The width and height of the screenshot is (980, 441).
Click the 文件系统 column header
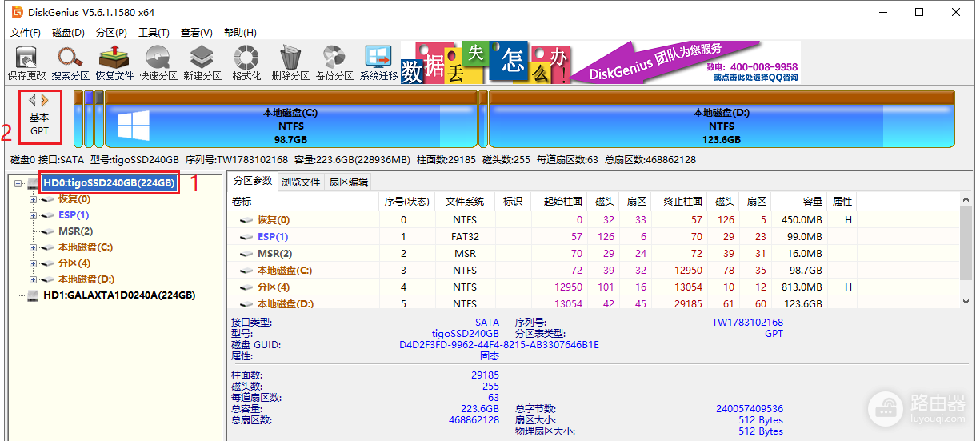click(x=464, y=202)
